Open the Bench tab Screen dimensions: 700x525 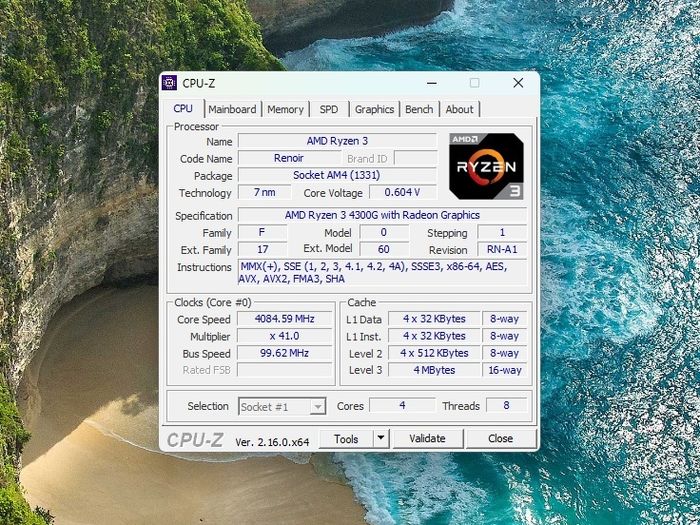pos(419,109)
